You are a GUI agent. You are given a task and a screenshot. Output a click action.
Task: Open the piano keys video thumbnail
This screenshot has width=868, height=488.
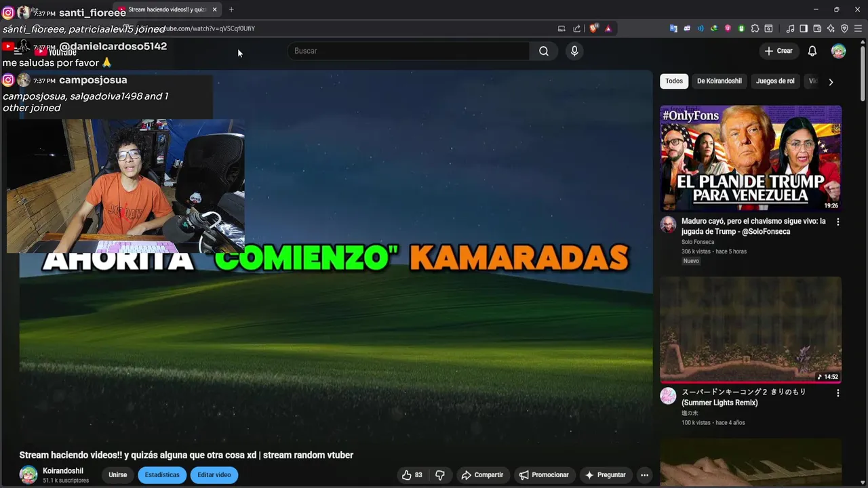point(751,462)
